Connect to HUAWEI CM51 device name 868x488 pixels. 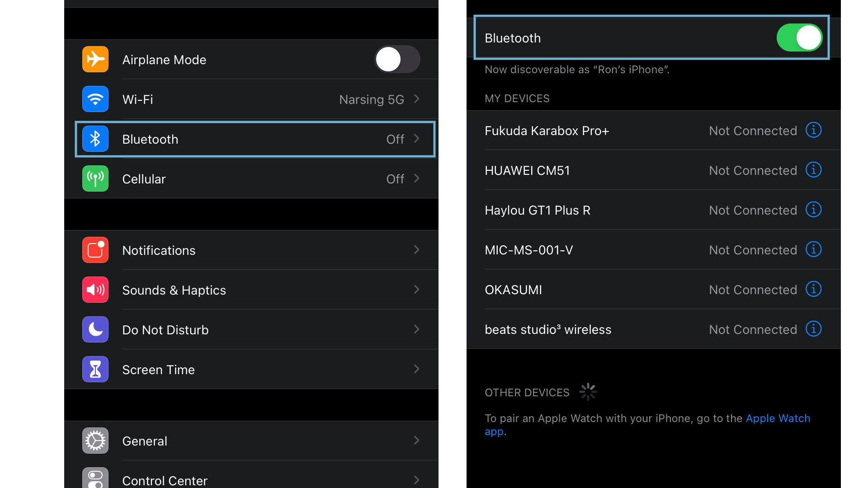(527, 170)
